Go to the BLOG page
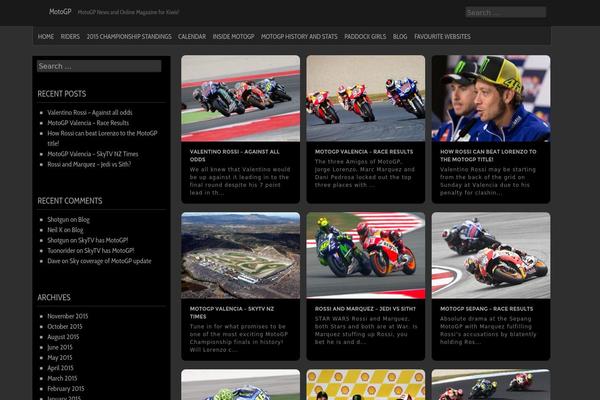Screen dimensions: 600x400 (x=400, y=37)
